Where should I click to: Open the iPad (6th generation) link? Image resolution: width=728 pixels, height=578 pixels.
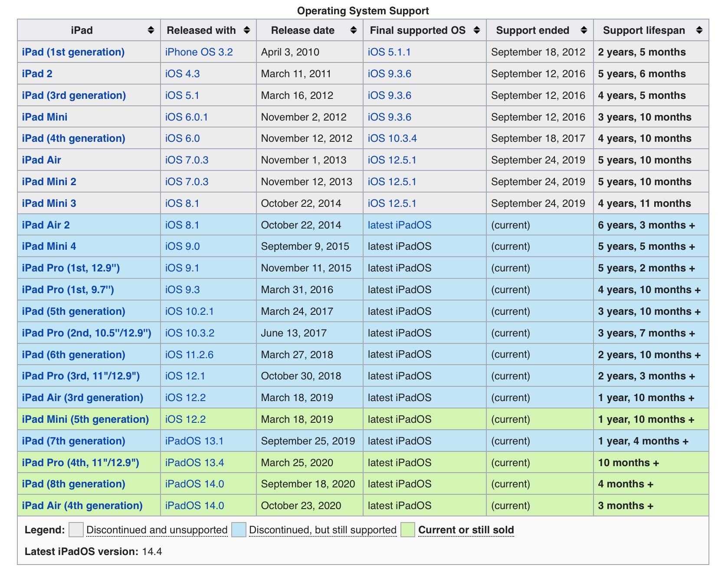(x=74, y=355)
